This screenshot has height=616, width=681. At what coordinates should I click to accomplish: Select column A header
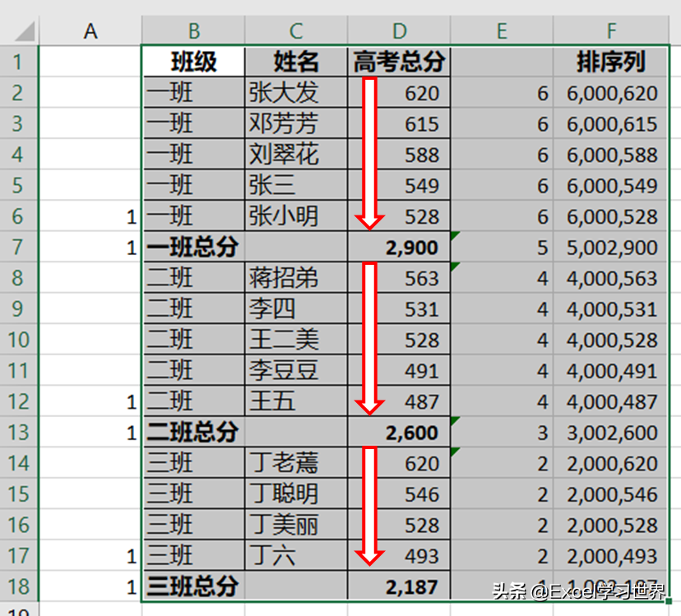[90, 30]
